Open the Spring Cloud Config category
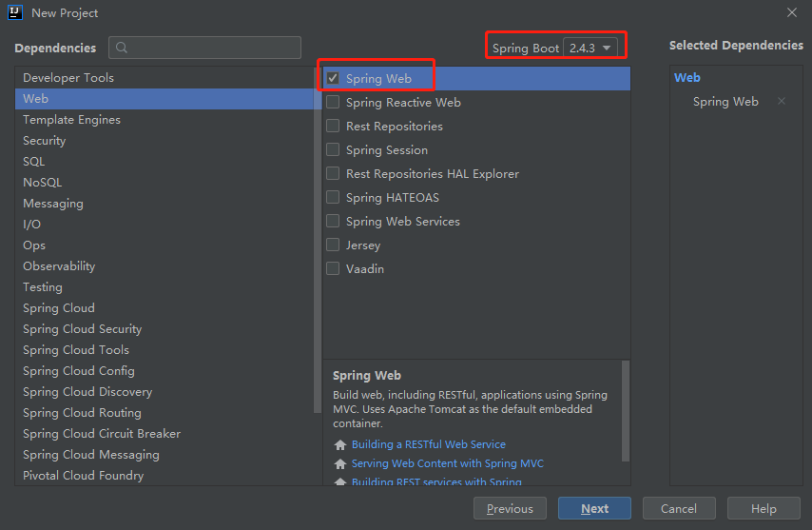The width and height of the screenshot is (812, 530). [79, 371]
